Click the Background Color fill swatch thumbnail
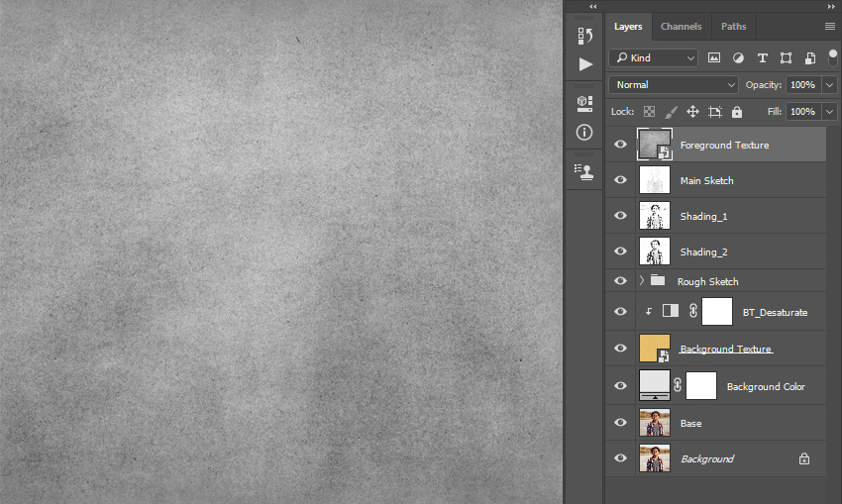 655,385
